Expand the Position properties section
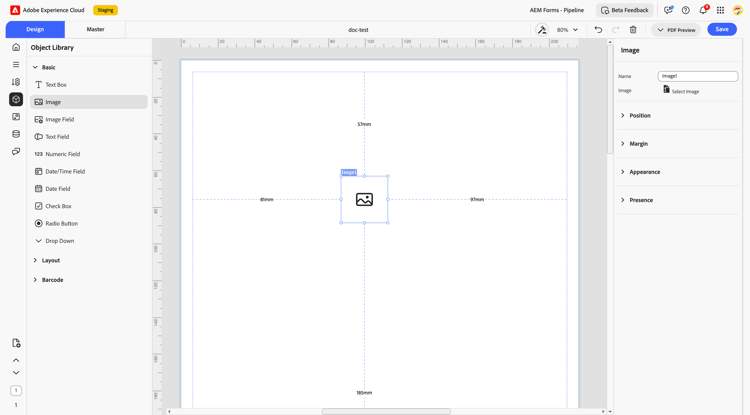The height and width of the screenshot is (415, 750). click(639, 116)
